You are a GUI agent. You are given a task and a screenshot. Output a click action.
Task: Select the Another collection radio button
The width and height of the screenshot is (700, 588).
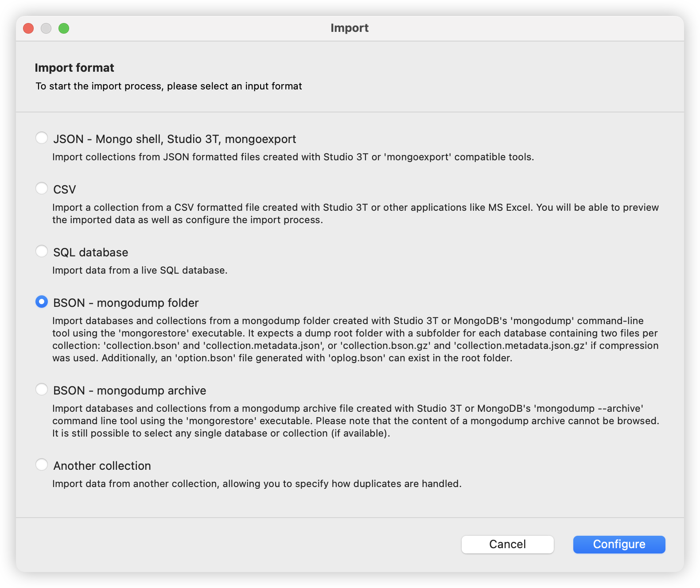[x=42, y=464]
